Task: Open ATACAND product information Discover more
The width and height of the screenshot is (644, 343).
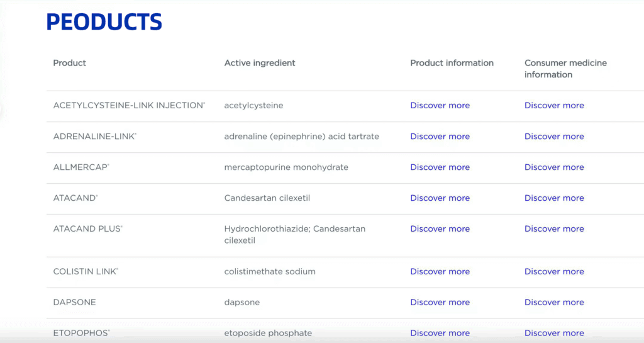Action: point(440,198)
